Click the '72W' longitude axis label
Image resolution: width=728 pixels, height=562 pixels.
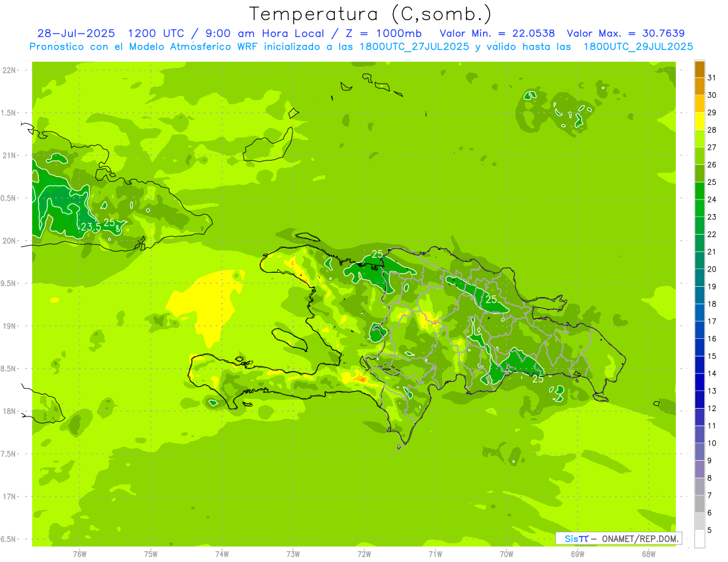[364, 554]
